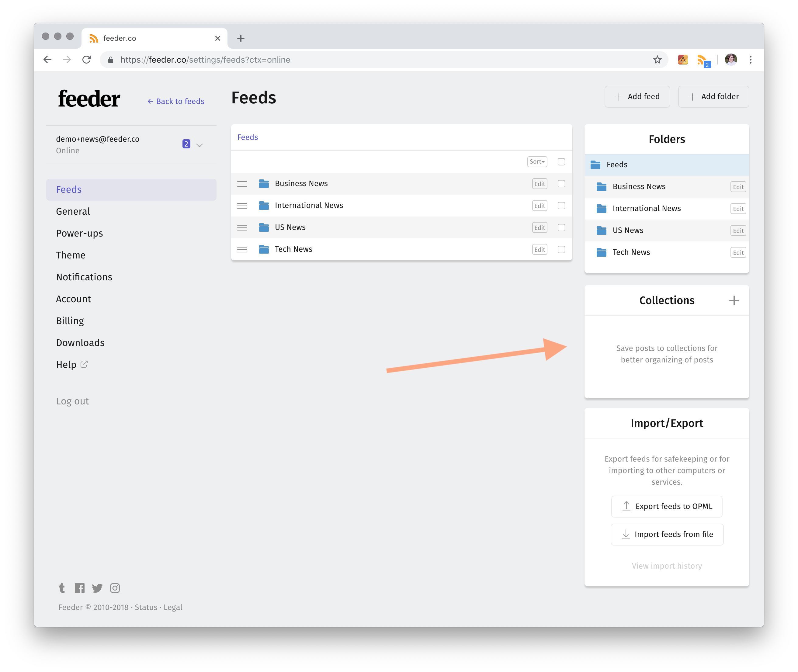This screenshot has height=672, width=798.
Task: Open Theme settings
Action: (131, 255)
